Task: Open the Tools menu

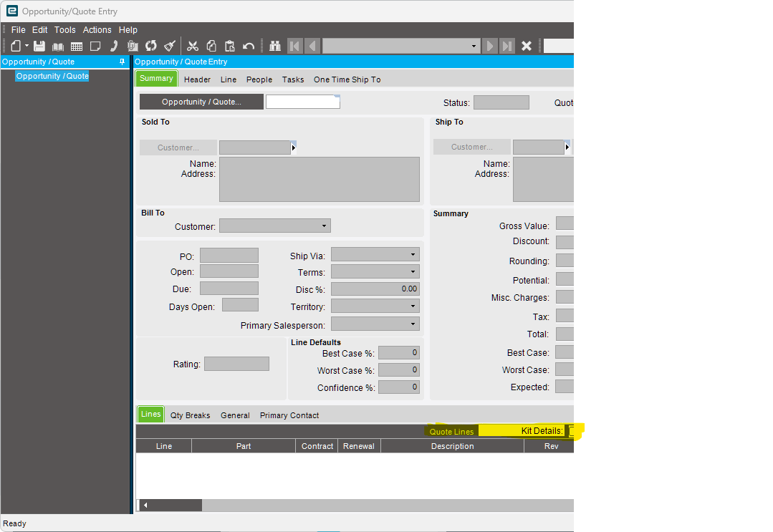Action: coord(64,29)
